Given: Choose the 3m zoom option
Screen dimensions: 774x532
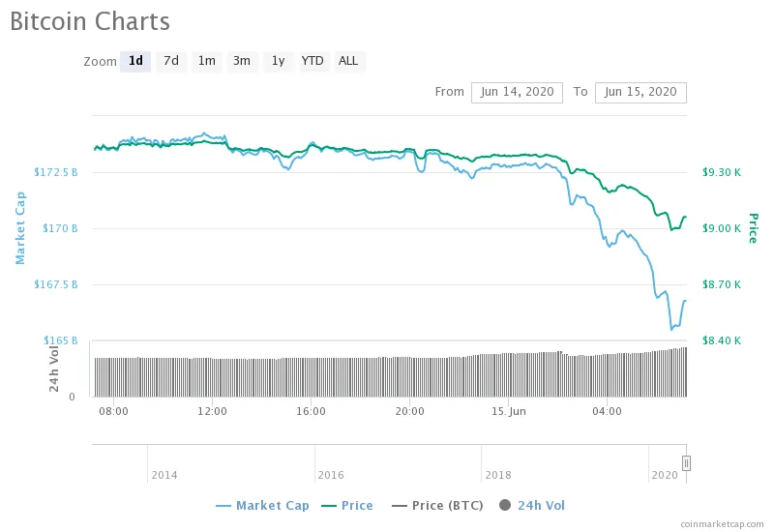Looking at the screenshot, I should click(x=242, y=61).
